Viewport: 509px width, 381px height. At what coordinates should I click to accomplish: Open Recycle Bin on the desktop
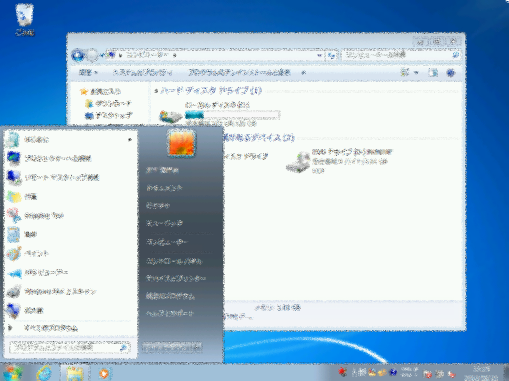[24, 19]
